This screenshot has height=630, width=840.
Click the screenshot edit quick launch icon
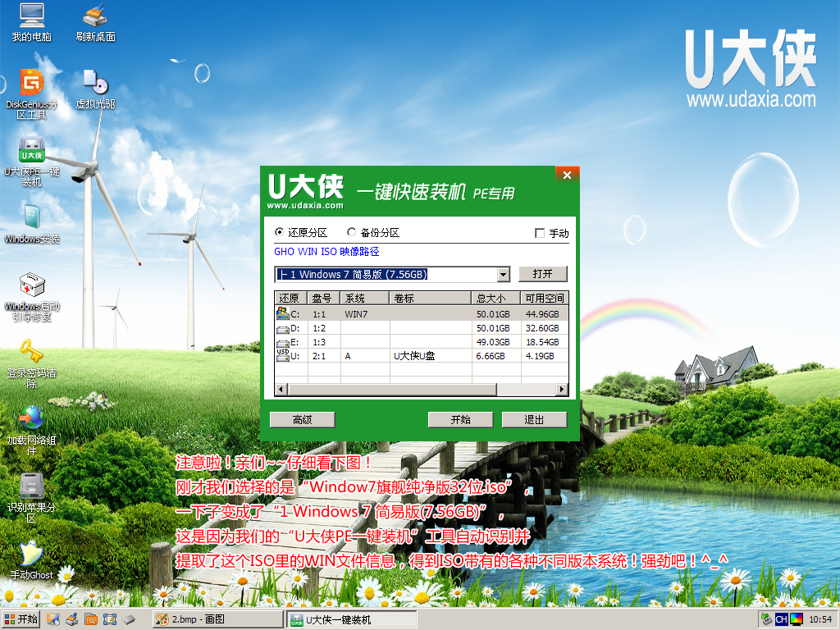(110, 620)
